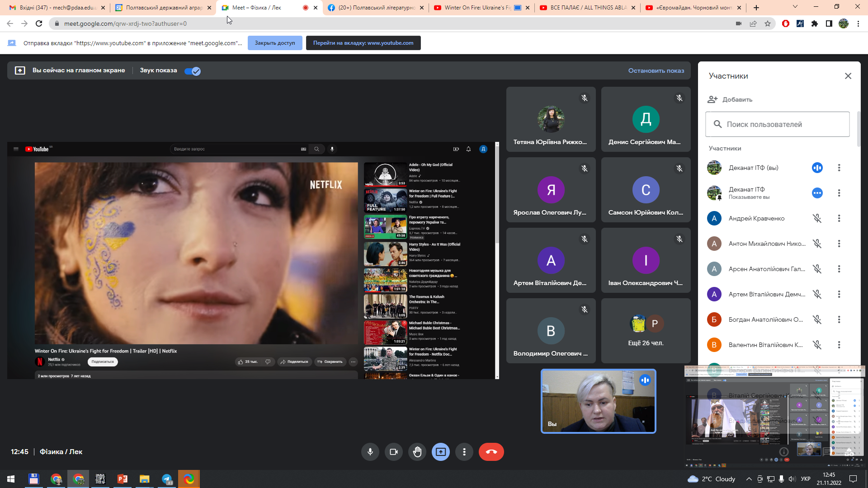Image resolution: width=868 pixels, height=488 pixels.
Task: Click the Chrome profile avatar
Action: (844, 23)
